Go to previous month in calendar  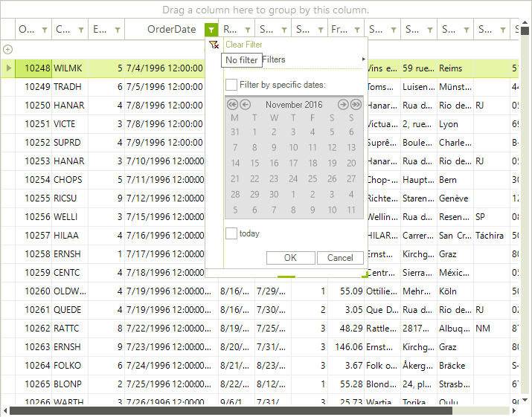pyautogui.click(x=245, y=105)
